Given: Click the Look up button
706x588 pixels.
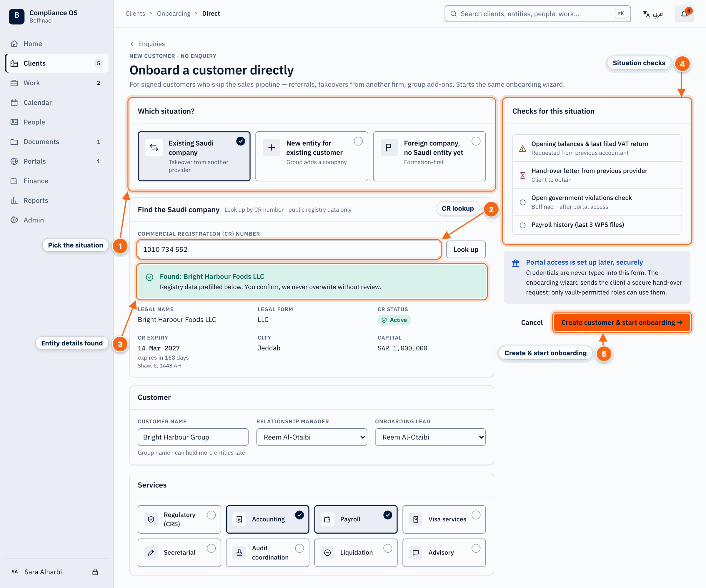Looking at the screenshot, I should (466, 249).
